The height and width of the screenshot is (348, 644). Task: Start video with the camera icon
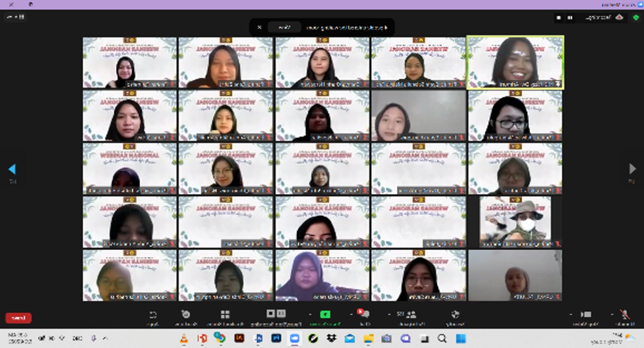click(586, 314)
